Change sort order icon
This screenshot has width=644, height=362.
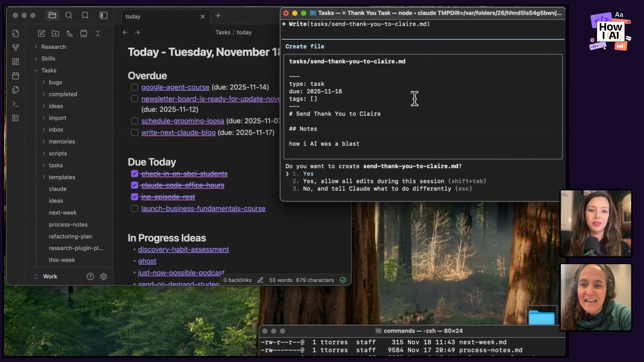(69, 34)
